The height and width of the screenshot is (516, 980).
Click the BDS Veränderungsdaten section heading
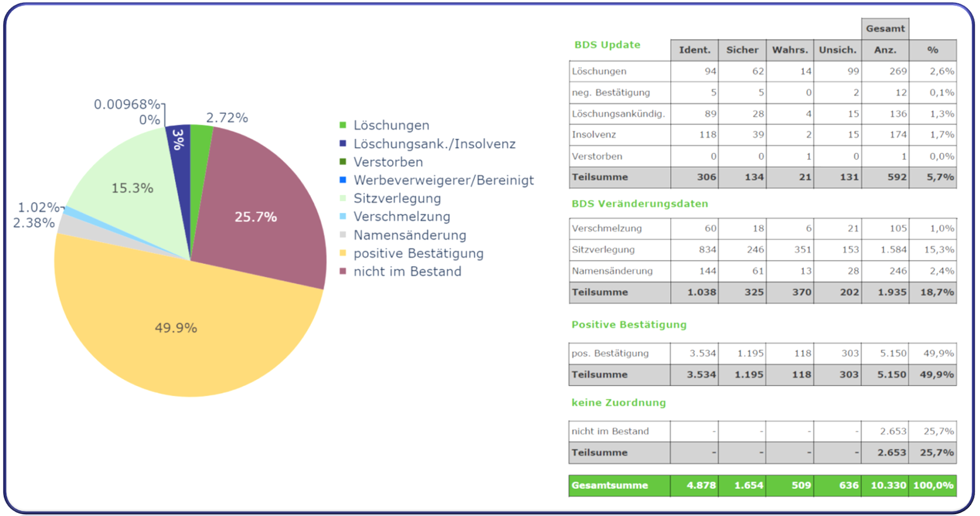tap(639, 204)
